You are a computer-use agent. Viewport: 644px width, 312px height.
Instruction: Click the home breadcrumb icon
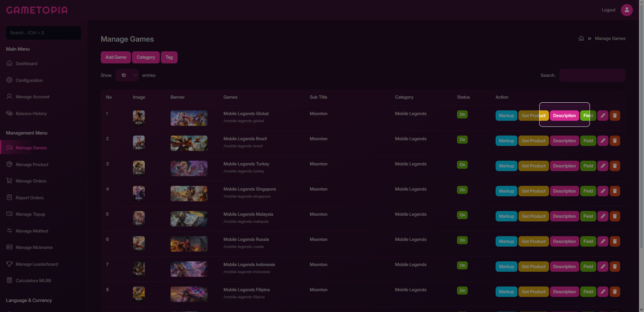(x=581, y=38)
